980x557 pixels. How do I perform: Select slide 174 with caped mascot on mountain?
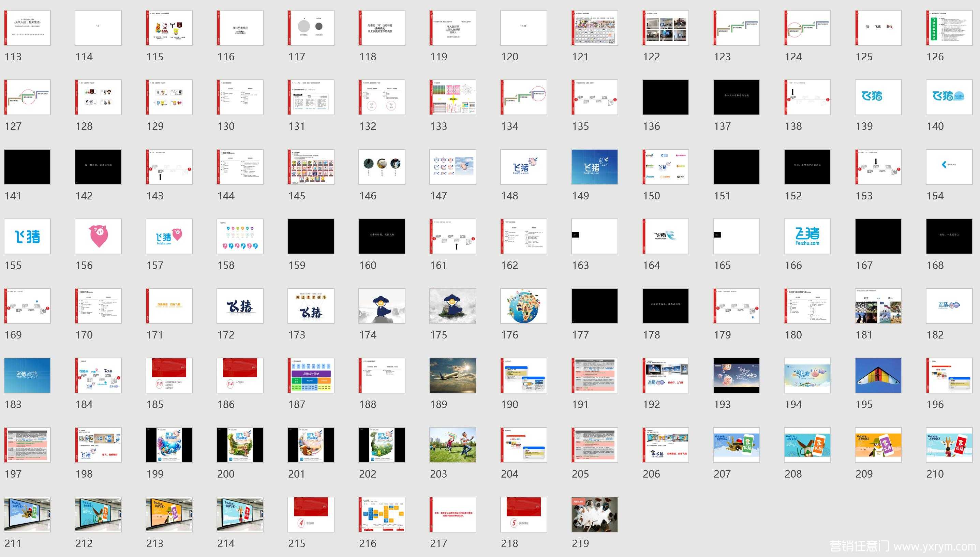[x=382, y=306]
